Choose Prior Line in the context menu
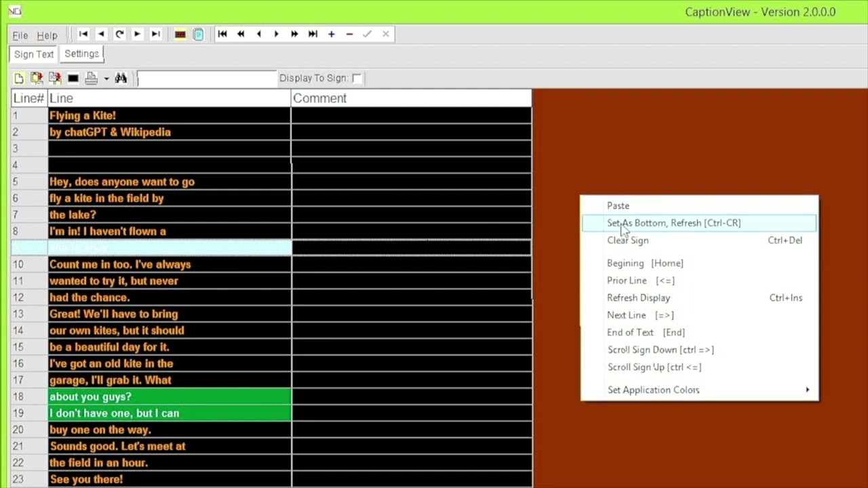Screen dimensions: 868x488 (700, 281)
